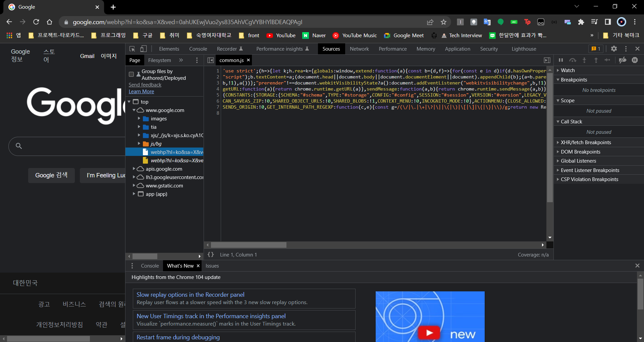Click the Google search magnifier icon
The height and width of the screenshot is (342, 644).
click(19, 146)
